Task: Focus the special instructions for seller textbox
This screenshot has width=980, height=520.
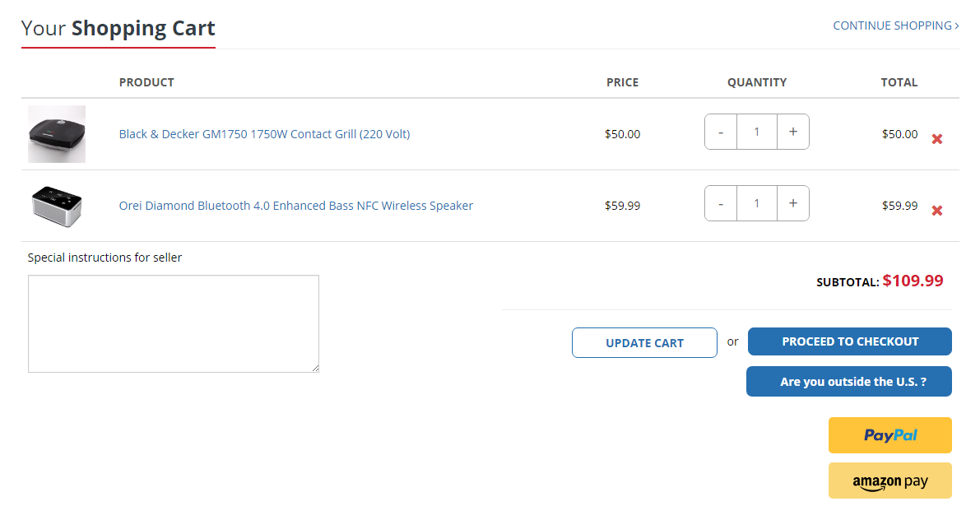Action: 173,323
